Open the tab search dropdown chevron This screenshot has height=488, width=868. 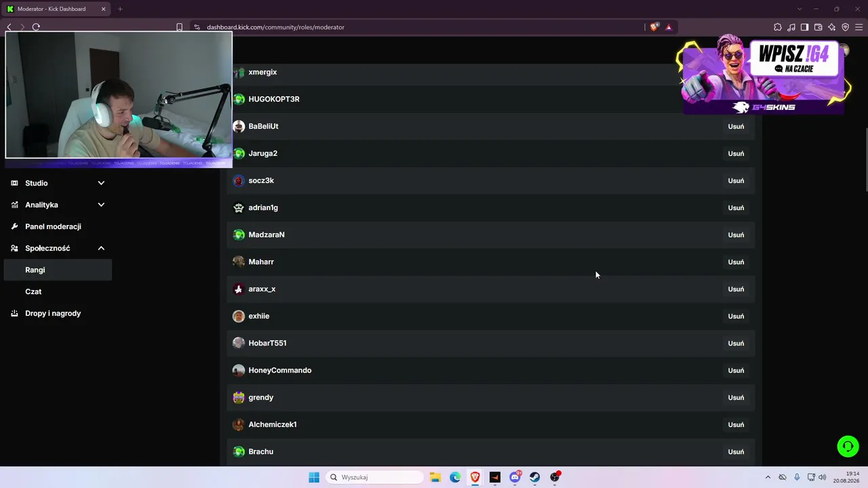tap(800, 9)
